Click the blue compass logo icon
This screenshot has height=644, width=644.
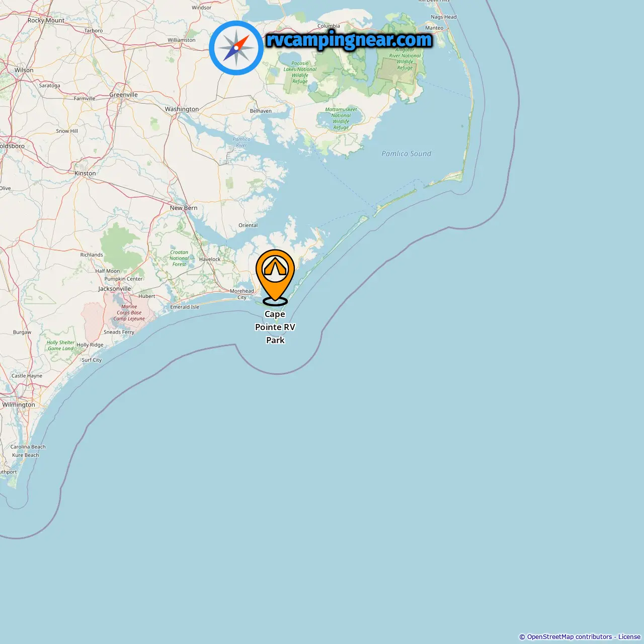coord(236,48)
